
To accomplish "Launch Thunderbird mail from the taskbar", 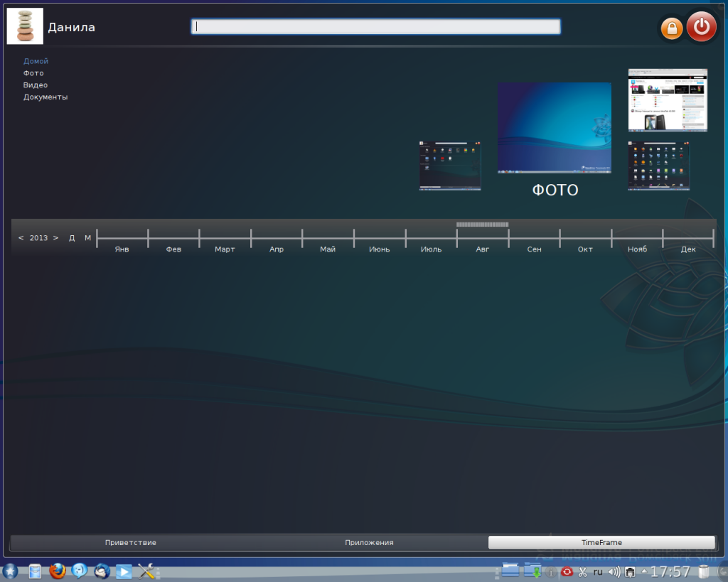I will coord(102,571).
